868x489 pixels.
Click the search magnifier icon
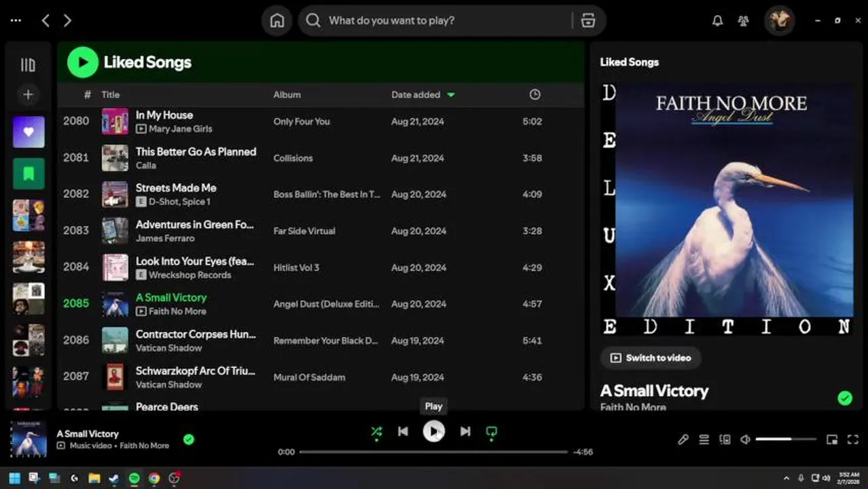click(313, 20)
